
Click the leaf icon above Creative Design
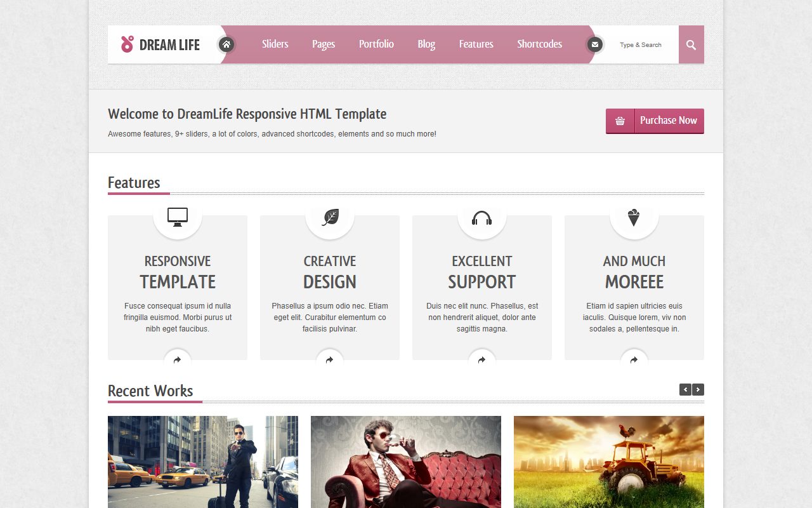coord(330,217)
